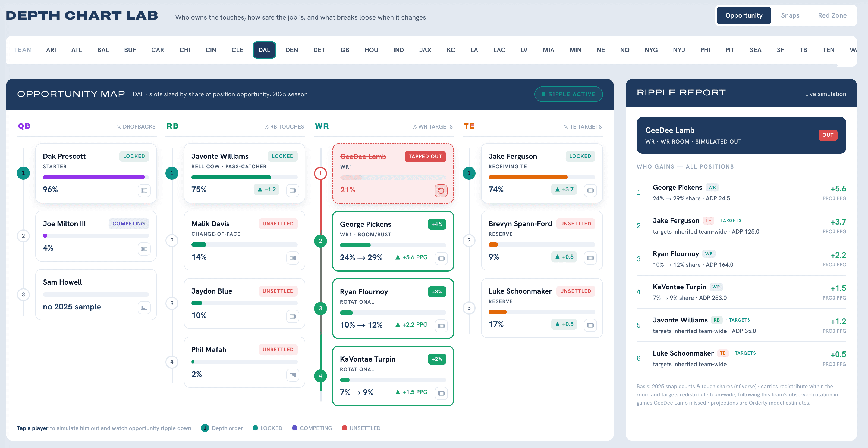Click the depth marker 3 beside Ryan Flournoy
868x448 pixels.
(320, 308)
